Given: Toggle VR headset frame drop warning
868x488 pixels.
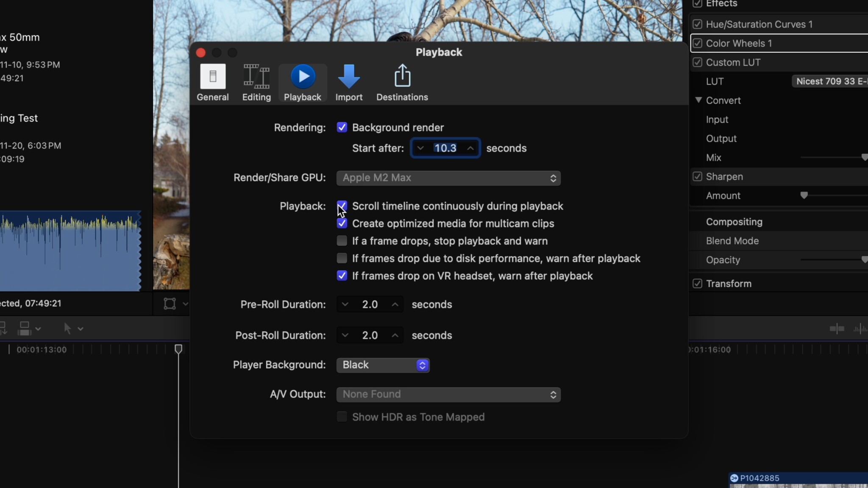Looking at the screenshot, I should pyautogui.click(x=342, y=276).
